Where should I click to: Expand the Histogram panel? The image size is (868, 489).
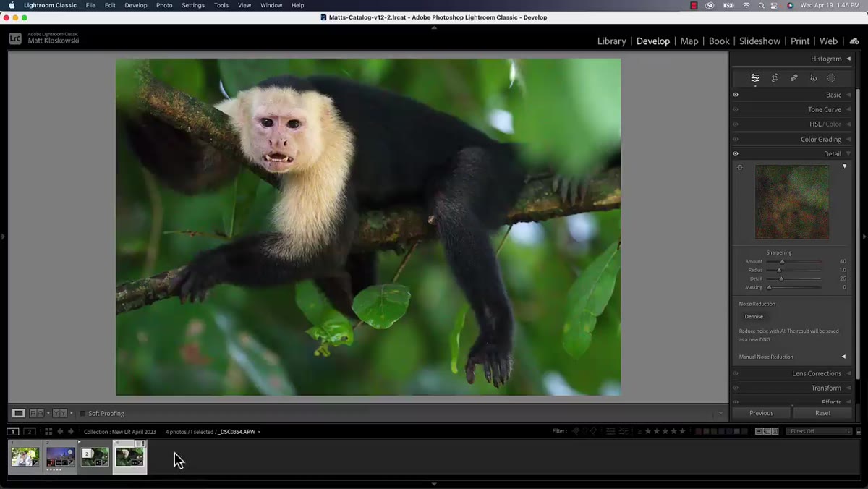click(x=848, y=59)
